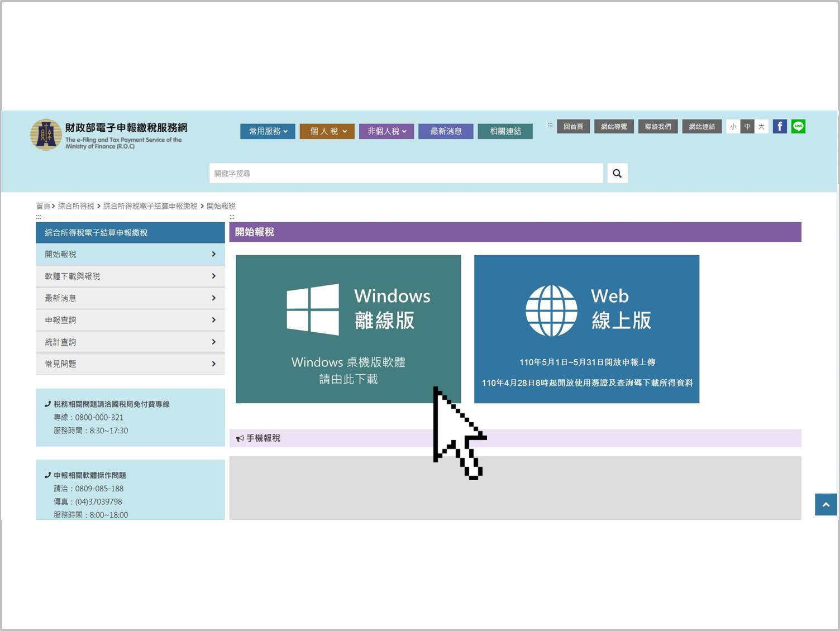
Task: Go to 綜合所得稅 in breadcrumb
Action: [x=76, y=206]
